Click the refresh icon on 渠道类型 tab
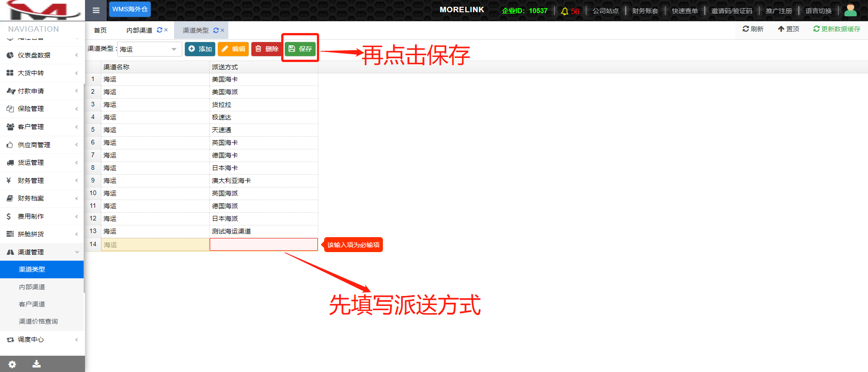This screenshot has width=868, height=372. (x=216, y=30)
